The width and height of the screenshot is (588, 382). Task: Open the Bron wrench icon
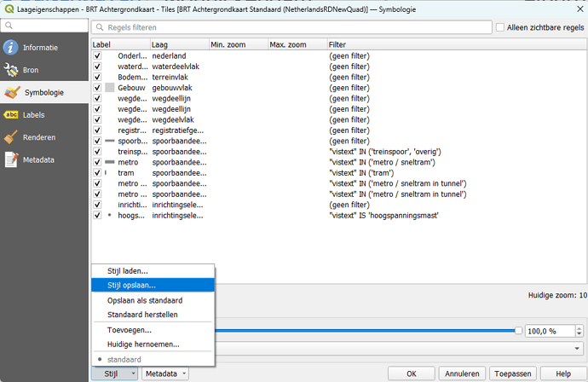coord(10,70)
